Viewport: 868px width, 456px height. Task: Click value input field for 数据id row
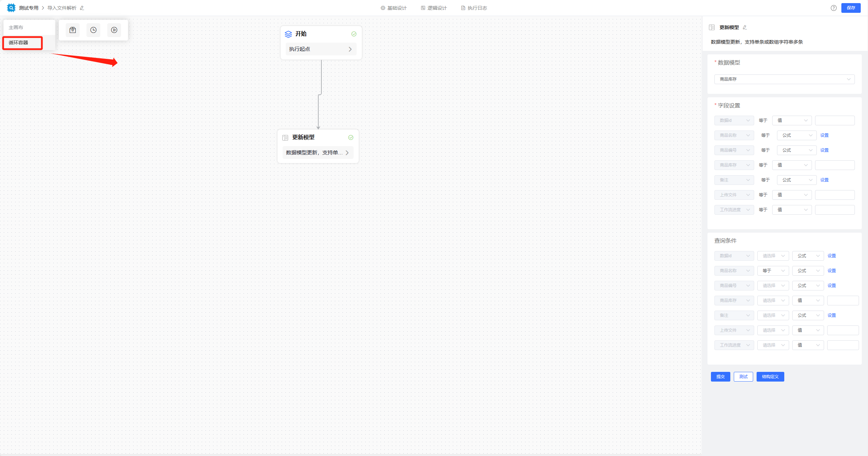click(834, 120)
